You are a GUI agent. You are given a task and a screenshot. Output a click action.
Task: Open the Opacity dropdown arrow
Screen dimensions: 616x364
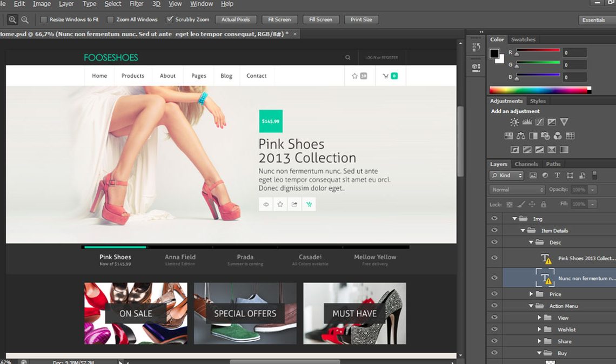pyautogui.click(x=592, y=190)
